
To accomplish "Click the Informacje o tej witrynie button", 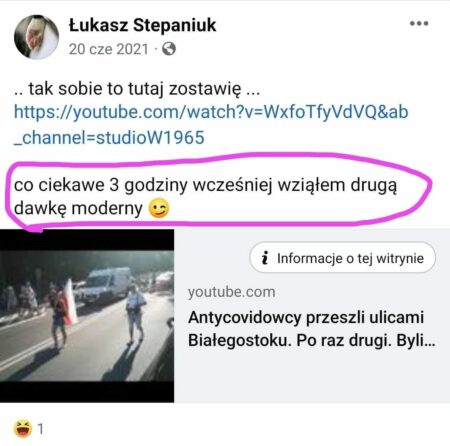I will coord(342,258).
